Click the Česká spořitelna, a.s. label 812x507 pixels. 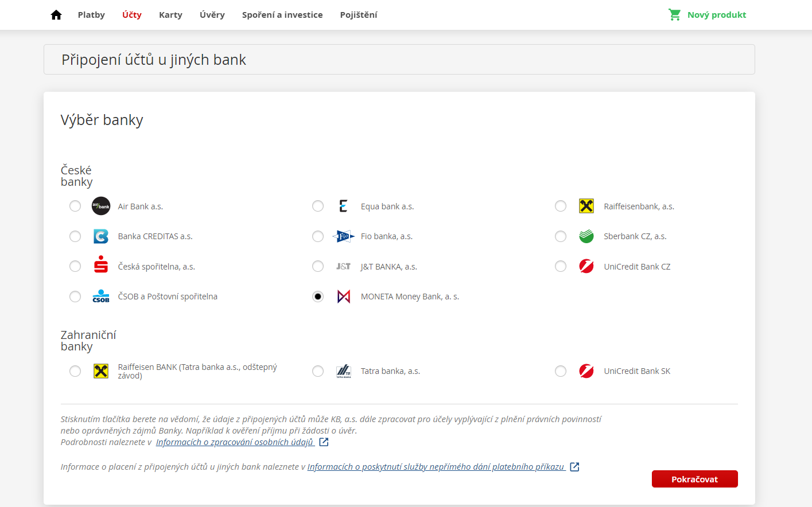tap(157, 267)
